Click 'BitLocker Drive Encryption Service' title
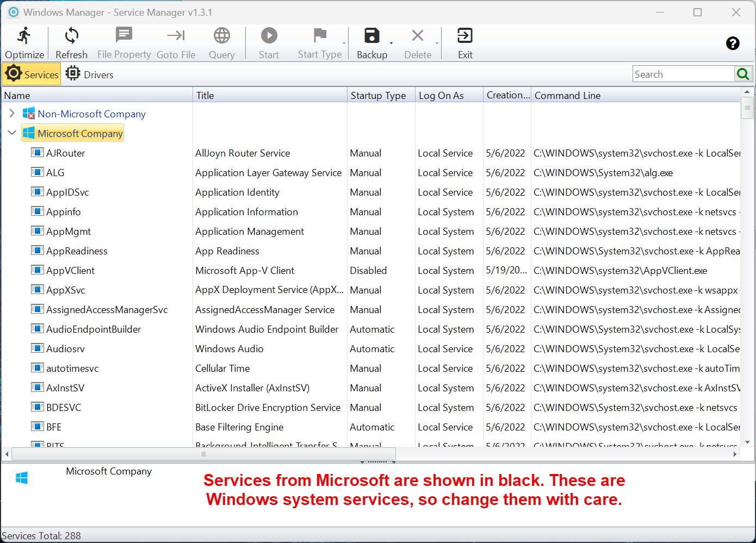The image size is (756, 543). pos(268,407)
